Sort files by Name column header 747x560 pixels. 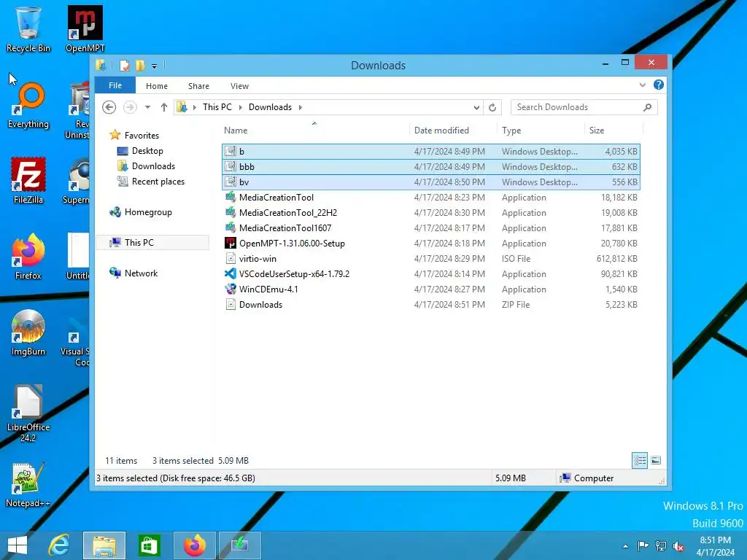(x=236, y=131)
